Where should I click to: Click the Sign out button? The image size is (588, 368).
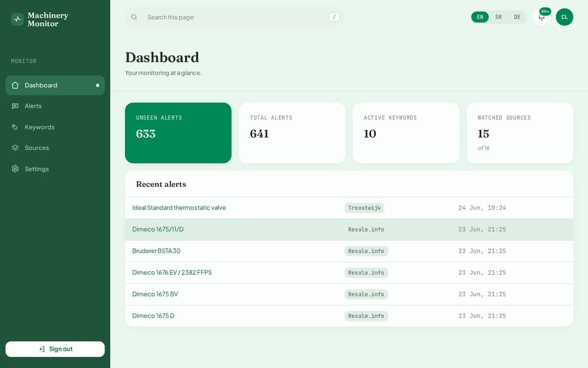[x=55, y=349]
